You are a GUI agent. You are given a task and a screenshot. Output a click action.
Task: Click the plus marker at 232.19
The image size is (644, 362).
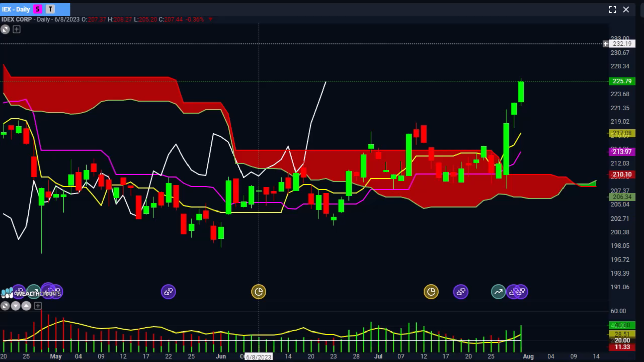tap(605, 44)
